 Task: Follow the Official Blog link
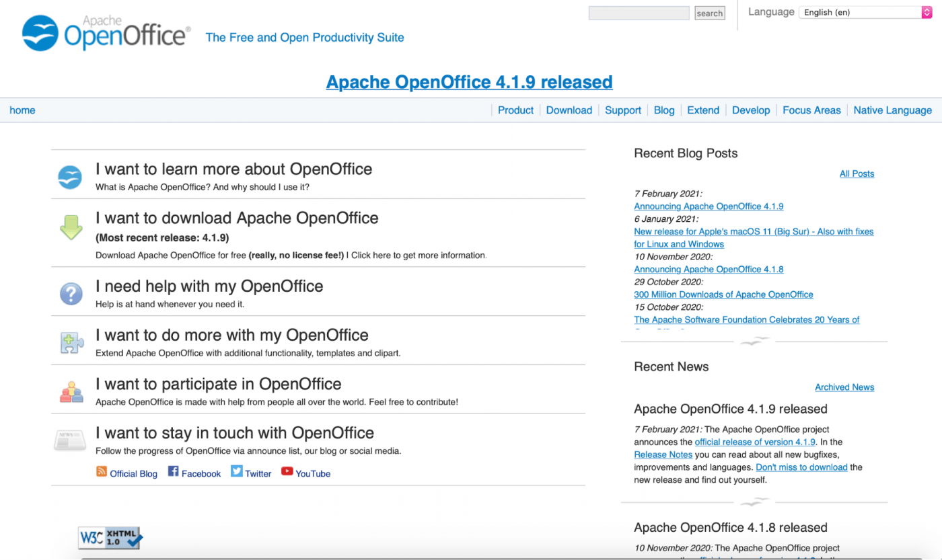133,473
